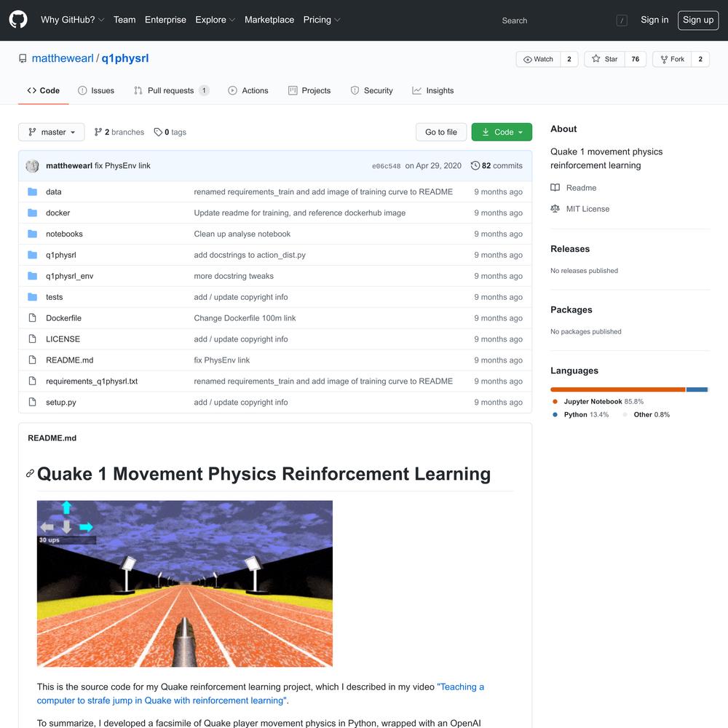
Task: Open the Enterprise nav link
Action: tap(165, 20)
